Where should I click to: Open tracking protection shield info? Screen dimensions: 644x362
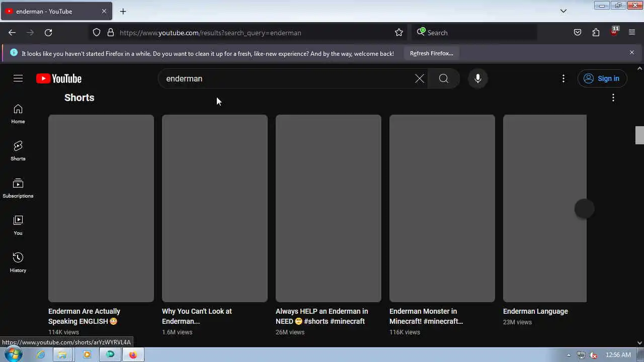(x=97, y=33)
